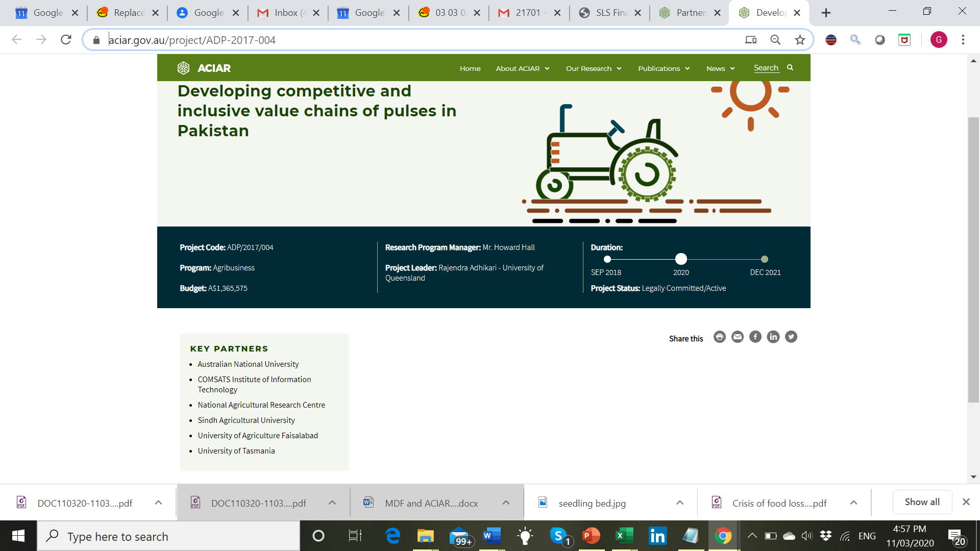The image size is (980, 551).
Task: Open options for MDF and ACIAR docx download
Action: (x=506, y=503)
